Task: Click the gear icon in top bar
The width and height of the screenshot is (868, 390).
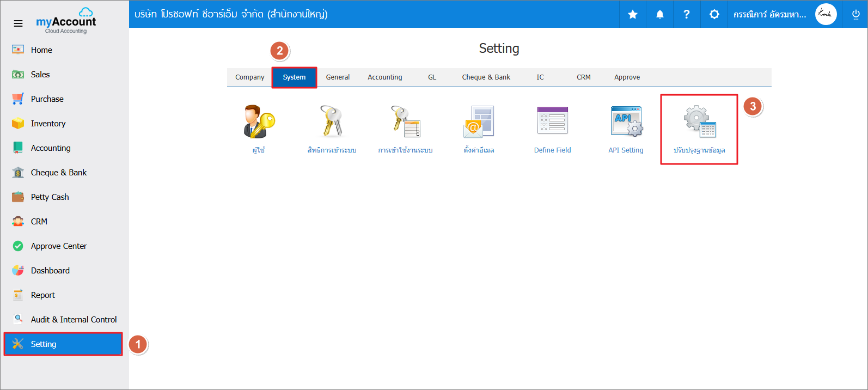Action: (714, 14)
